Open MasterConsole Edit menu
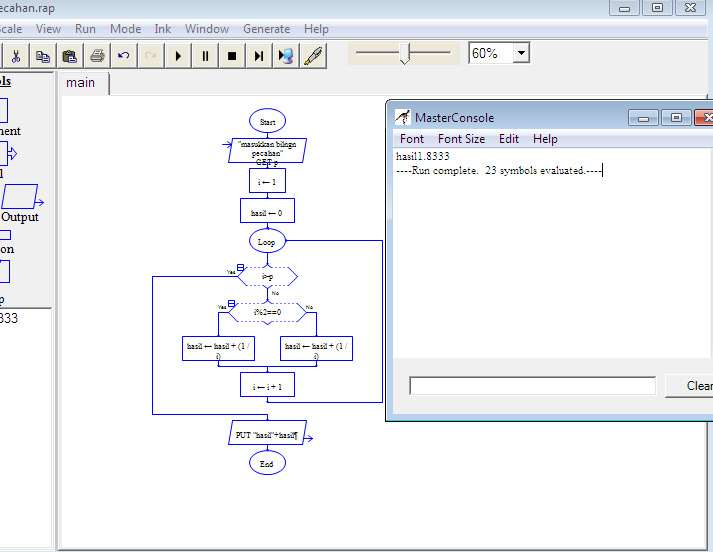Image resolution: width=713 pixels, height=552 pixels. 508,139
